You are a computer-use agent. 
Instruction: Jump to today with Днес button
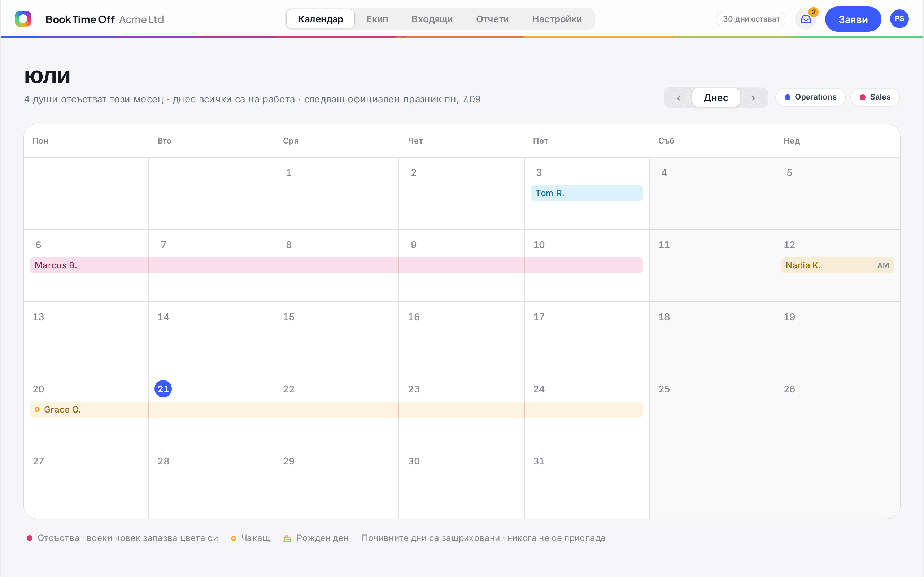716,98
